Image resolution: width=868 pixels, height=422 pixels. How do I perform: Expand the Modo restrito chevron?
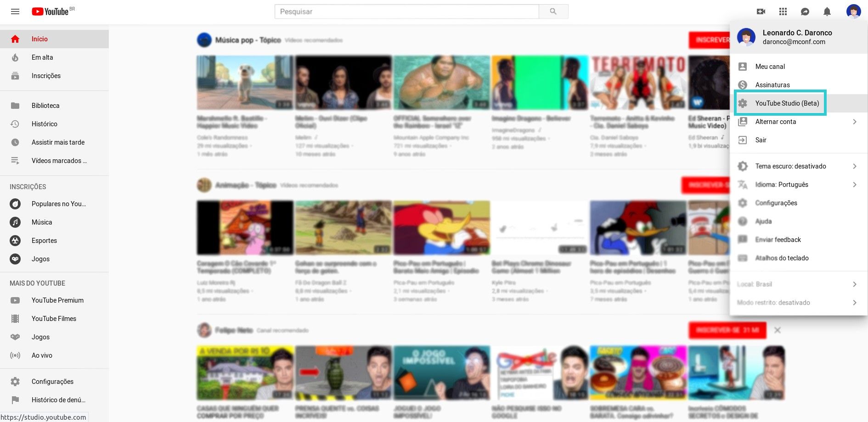pyautogui.click(x=855, y=303)
